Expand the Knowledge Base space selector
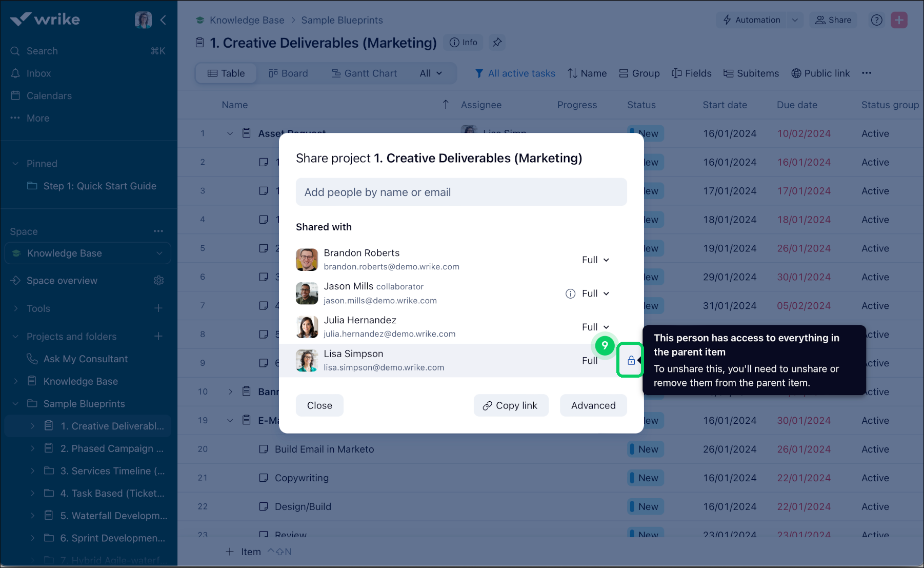The height and width of the screenshot is (568, 924). (159, 253)
